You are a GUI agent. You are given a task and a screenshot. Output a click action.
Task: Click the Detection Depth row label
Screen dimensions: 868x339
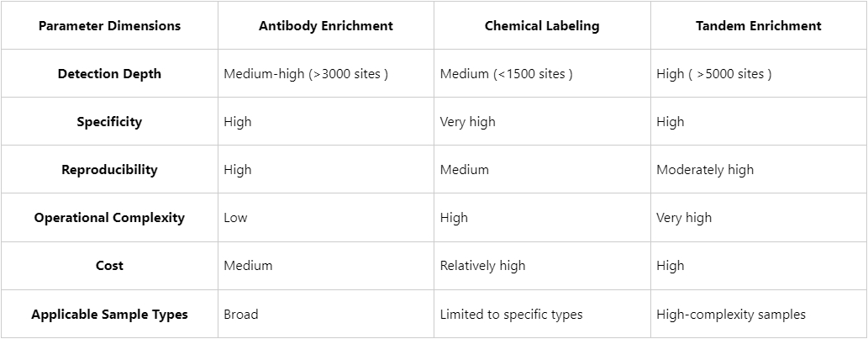109,73
